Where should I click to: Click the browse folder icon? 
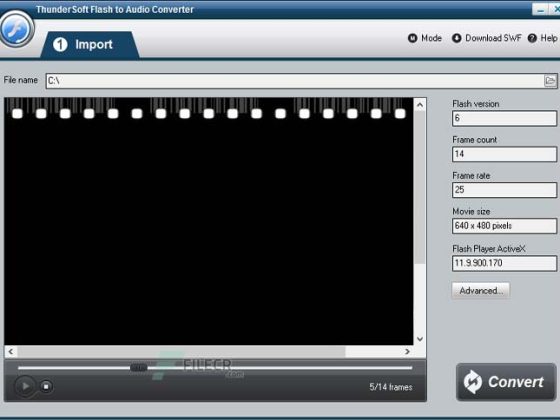(550, 80)
